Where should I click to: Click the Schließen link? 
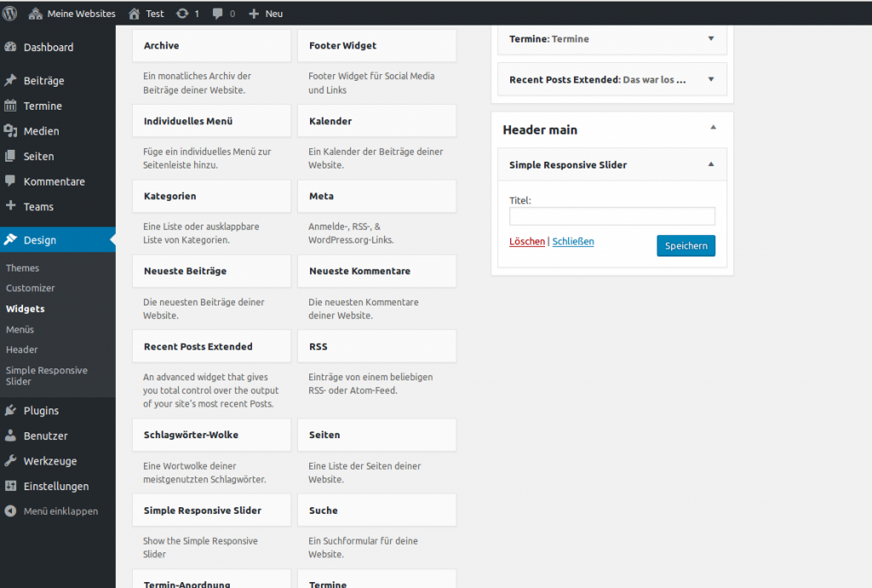click(573, 241)
